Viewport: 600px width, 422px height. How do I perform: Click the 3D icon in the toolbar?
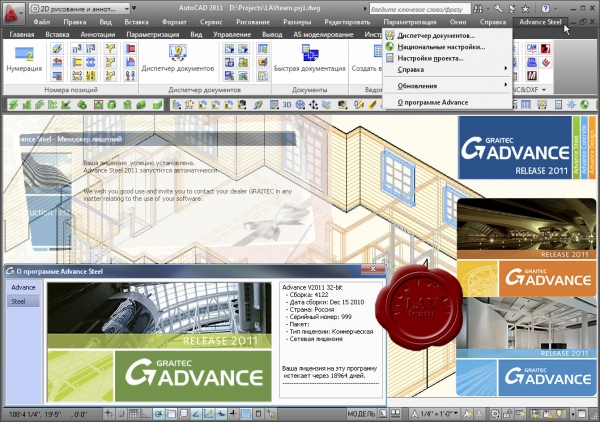(x=287, y=104)
